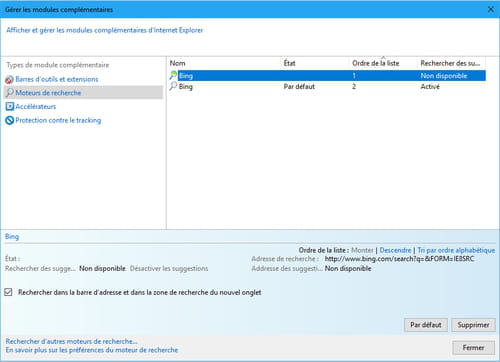This screenshot has width=500, height=362.
Task: Click the Afficher et gérer les modules text
Action: pos(105,30)
